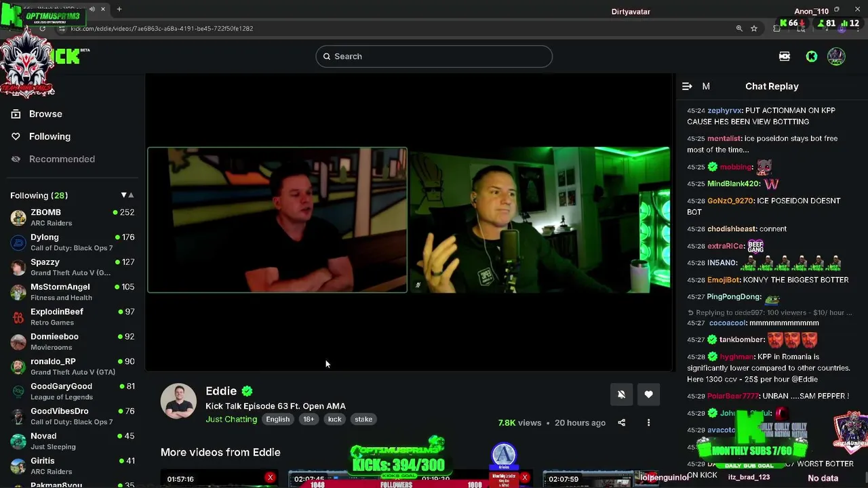Click Dylong's avatar icon
This screenshot has height=488, width=868.
(x=18, y=243)
